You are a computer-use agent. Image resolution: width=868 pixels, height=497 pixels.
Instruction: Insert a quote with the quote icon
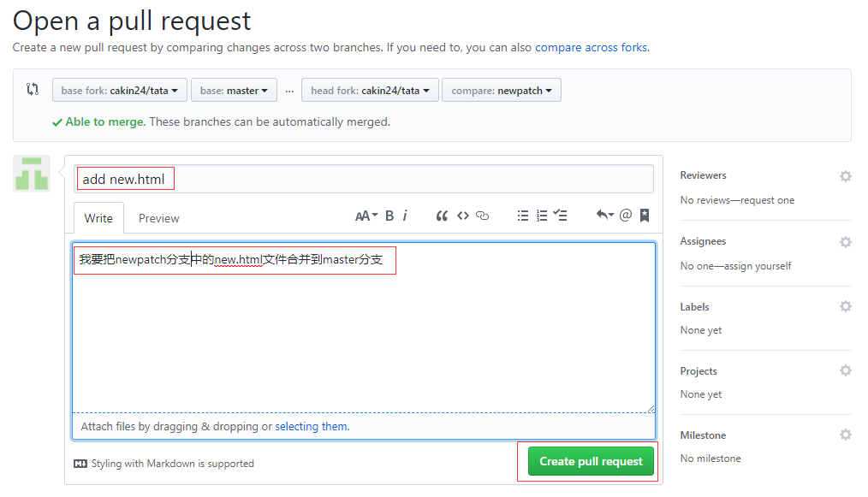[x=441, y=216]
